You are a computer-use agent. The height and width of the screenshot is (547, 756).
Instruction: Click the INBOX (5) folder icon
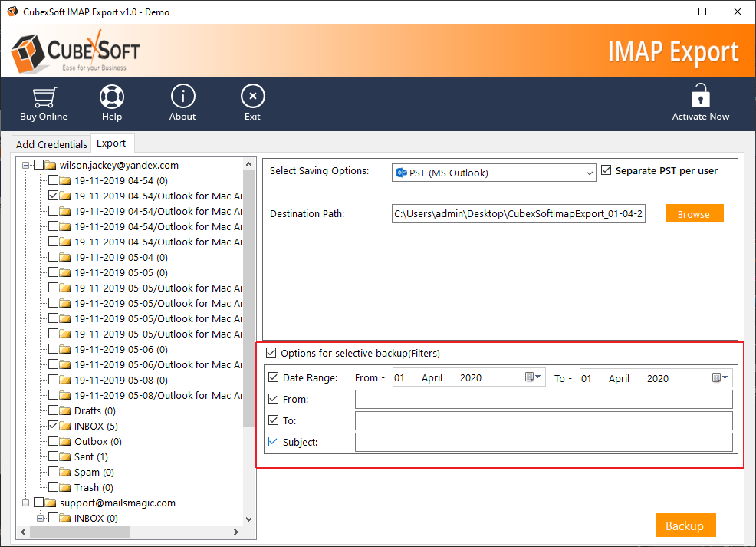click(65, 427)
